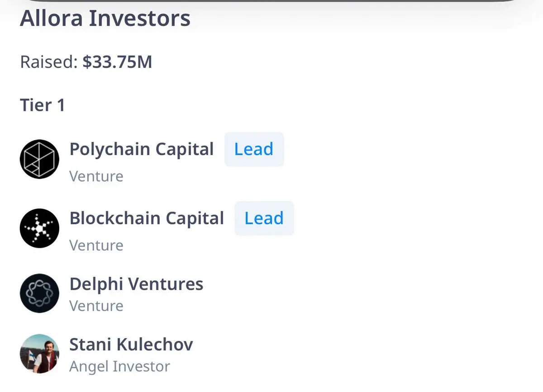
Task: Select the Venture label under Blockchain Capital
Action: coord(96,245)
